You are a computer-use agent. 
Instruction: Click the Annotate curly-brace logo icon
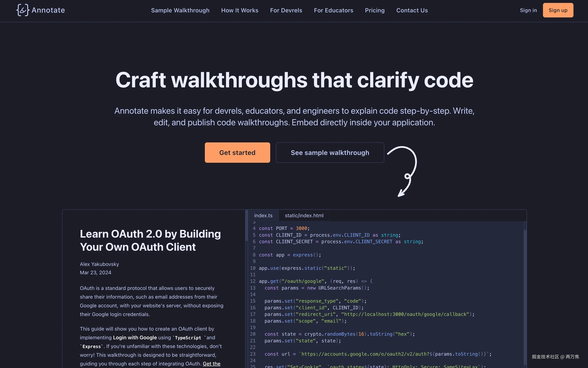pyautogui.click(x=23, y=10)
